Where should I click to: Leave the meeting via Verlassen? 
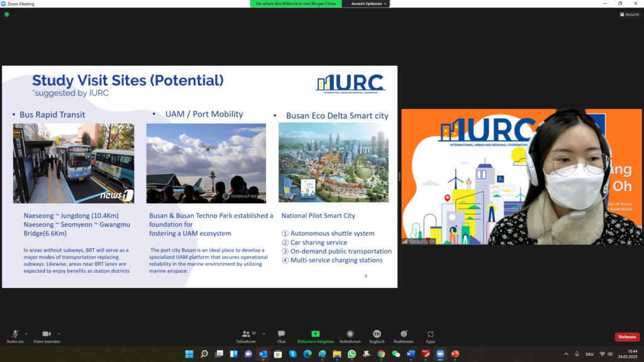point(626,337)
